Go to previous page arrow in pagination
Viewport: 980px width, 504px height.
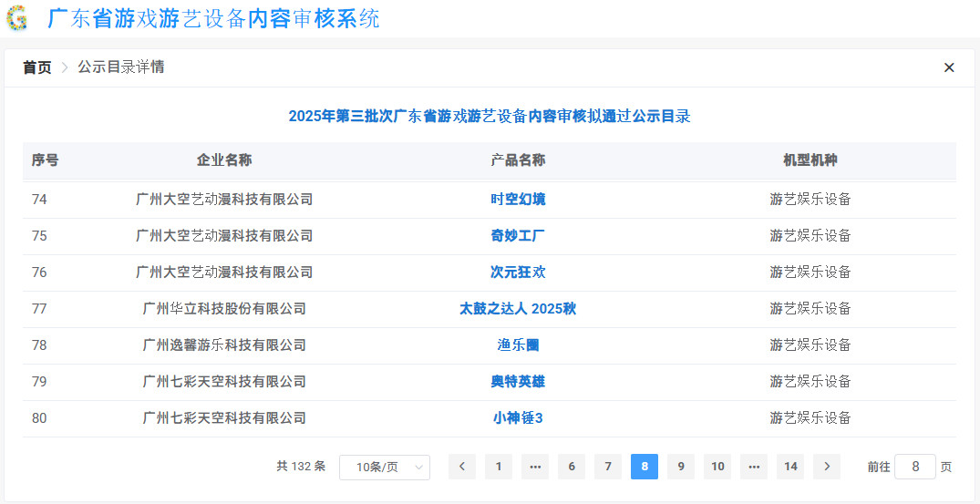coord(462,467)
